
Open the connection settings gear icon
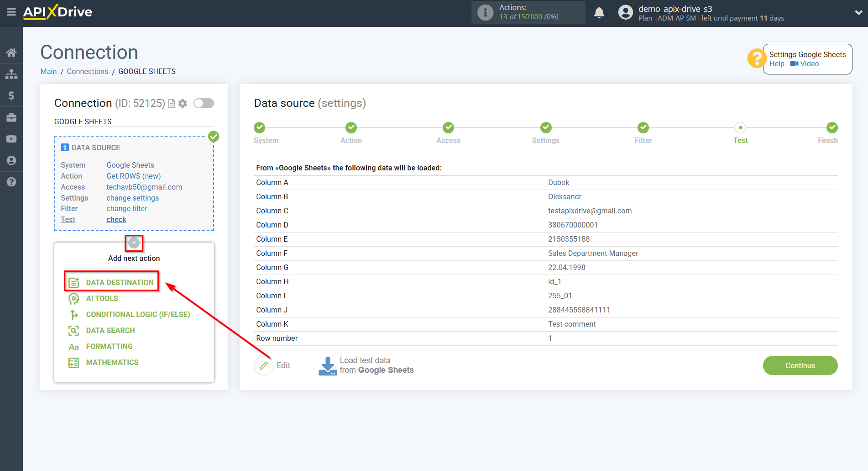point(183,104)
